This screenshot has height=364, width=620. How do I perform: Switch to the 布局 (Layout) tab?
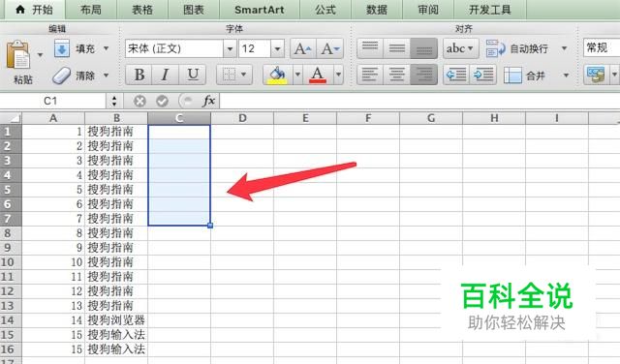coord(91,10)
